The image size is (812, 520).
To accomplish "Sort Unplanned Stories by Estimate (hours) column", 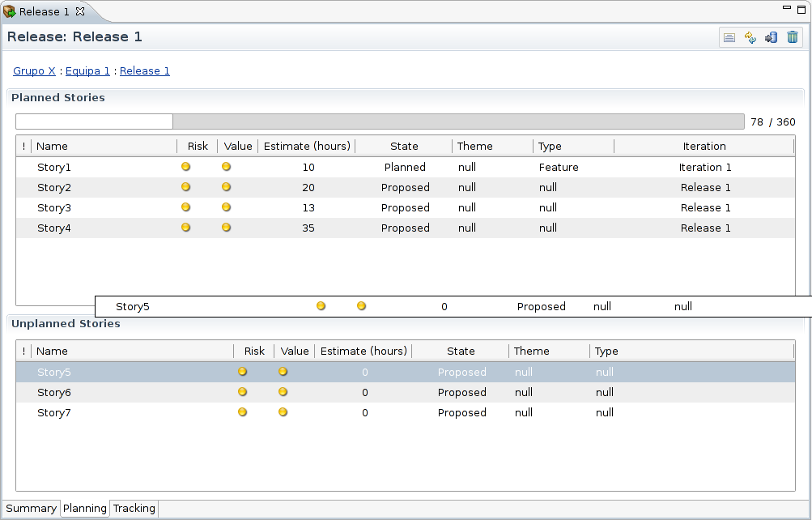I will [363, 352].
